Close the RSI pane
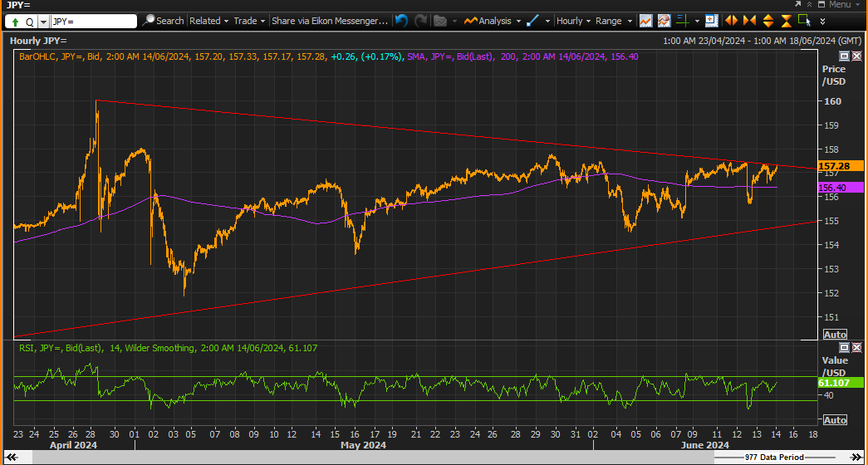 click(x=856, y=348)
